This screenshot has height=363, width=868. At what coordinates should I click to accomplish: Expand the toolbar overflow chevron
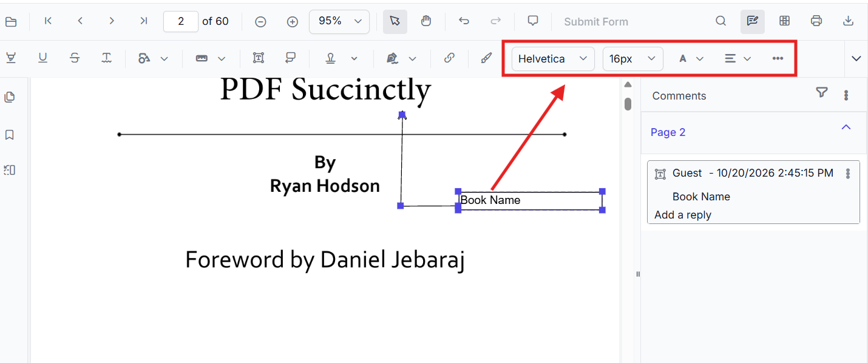(856, 59)
